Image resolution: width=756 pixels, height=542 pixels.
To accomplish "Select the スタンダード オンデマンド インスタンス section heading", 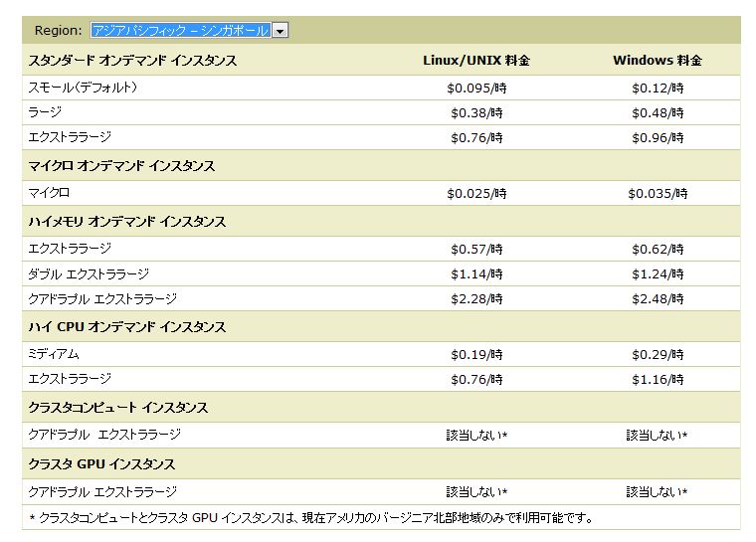I will pyautogui.click(x=132, y=61).
